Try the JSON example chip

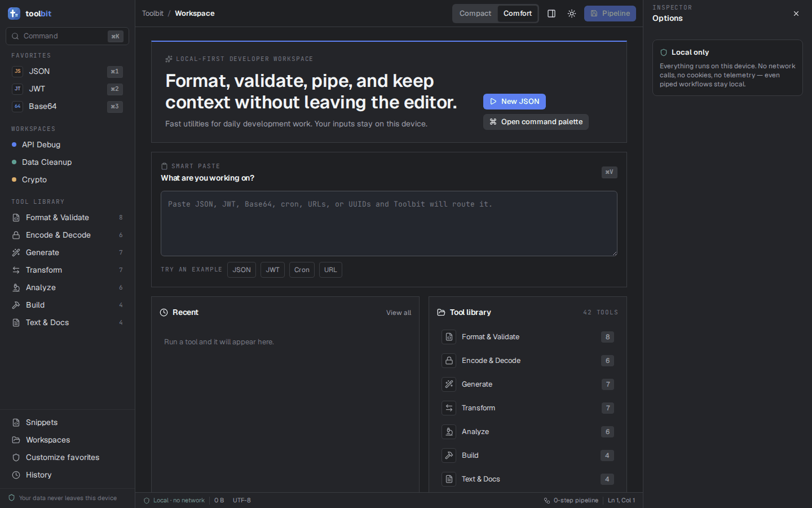pyautogui.click(x=241, y=270)
